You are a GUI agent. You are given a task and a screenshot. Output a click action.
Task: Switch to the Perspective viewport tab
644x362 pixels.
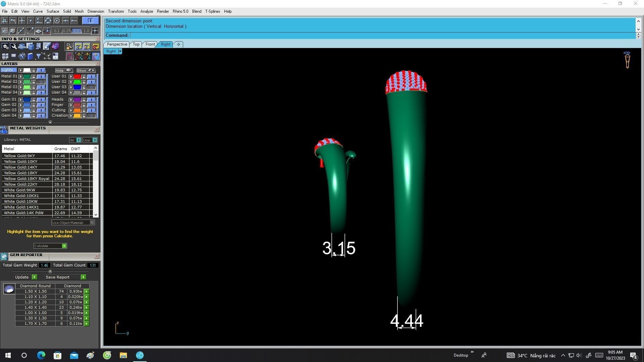click(x=117, y=44)
